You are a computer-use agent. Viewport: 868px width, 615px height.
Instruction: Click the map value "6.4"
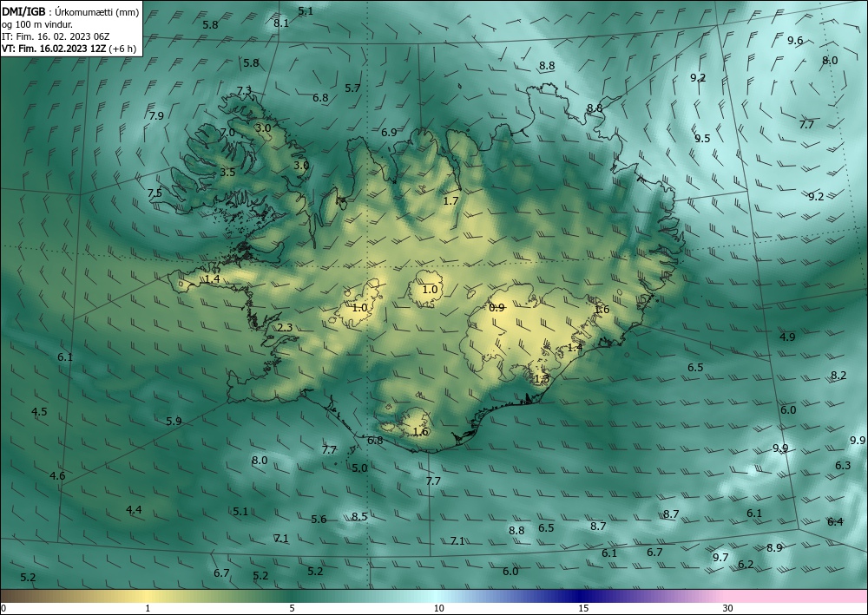pyautogui.click(x=835, y=522)
